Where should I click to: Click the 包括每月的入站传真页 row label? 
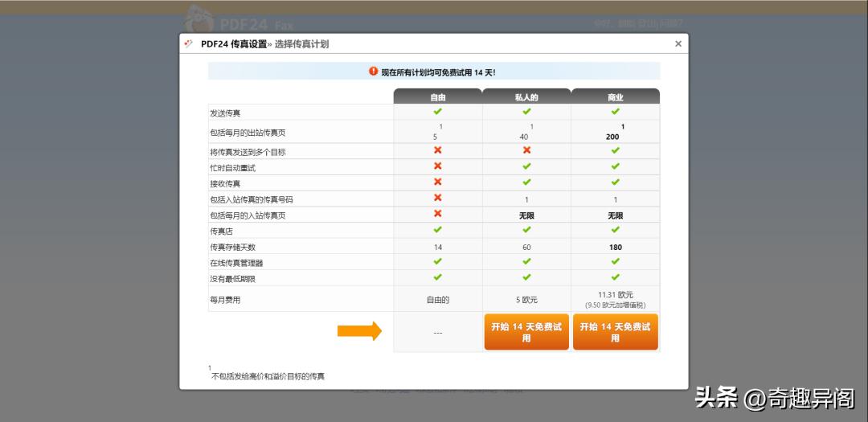point(248,215)
